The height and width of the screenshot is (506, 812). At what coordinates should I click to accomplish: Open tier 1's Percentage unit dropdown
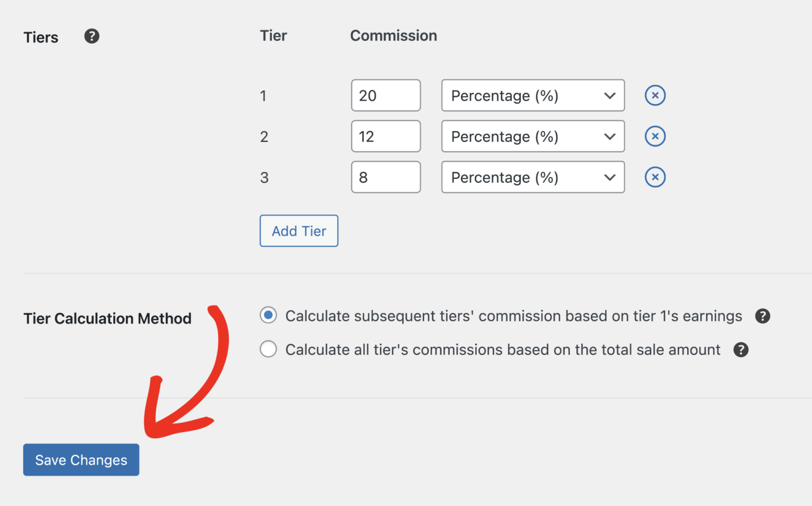tap(532, 95)
